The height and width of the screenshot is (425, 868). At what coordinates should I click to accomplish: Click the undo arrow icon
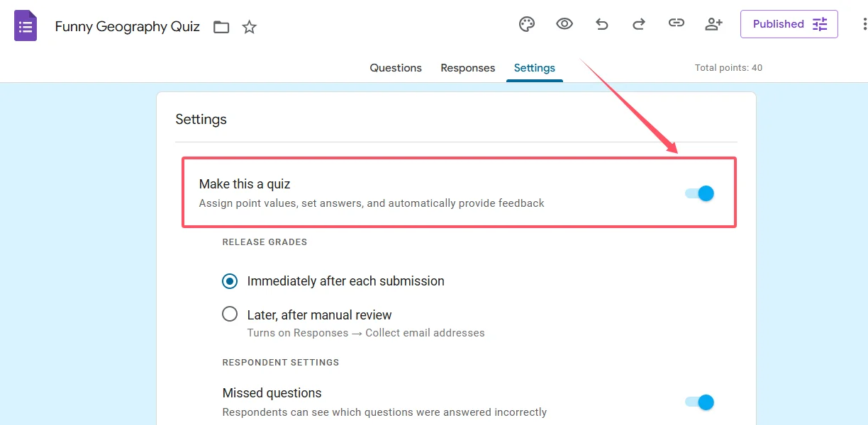pos(602,24)
